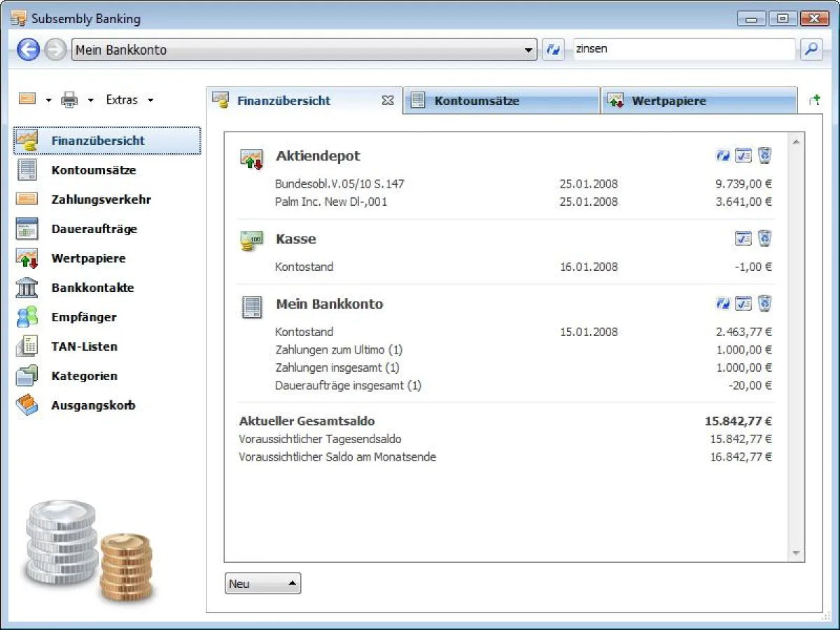Select TAN-Listen in the sidebar
840x630 pixels.
(84, 346)
